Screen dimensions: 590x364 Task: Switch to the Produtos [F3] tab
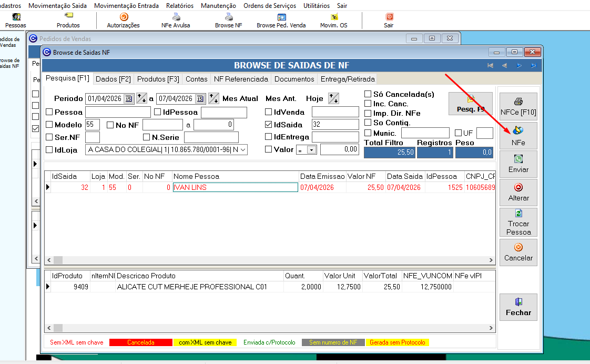[x=158, y=79]
